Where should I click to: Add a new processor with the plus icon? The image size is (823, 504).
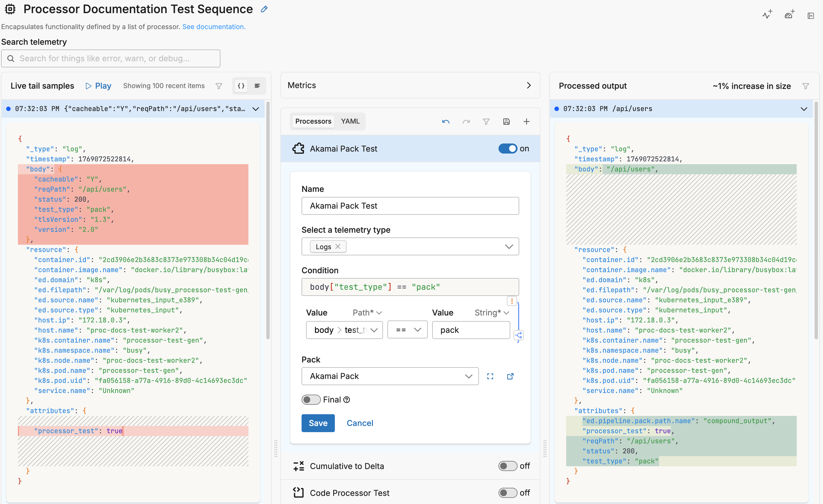click(x=527, y=121)
